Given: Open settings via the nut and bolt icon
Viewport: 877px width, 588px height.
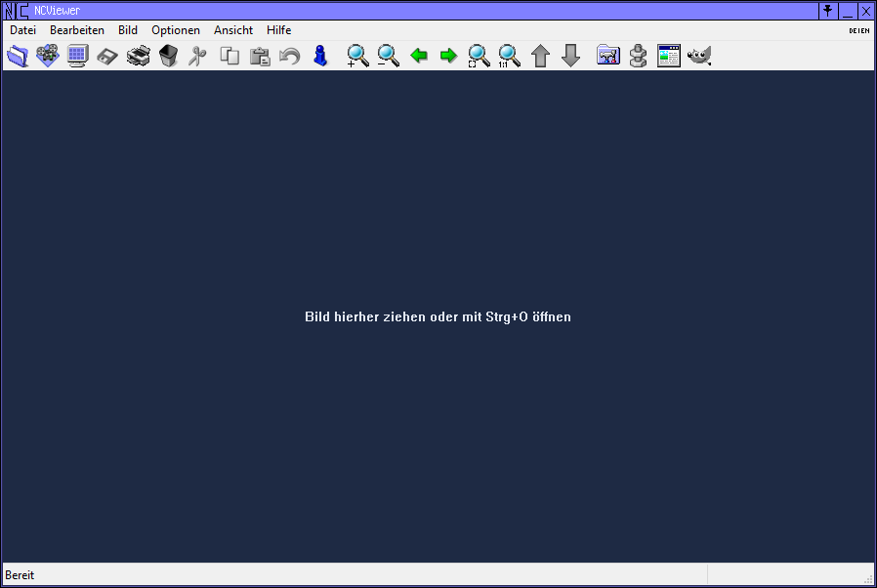Looking at the screenshot, I should (x=638, y=56).
